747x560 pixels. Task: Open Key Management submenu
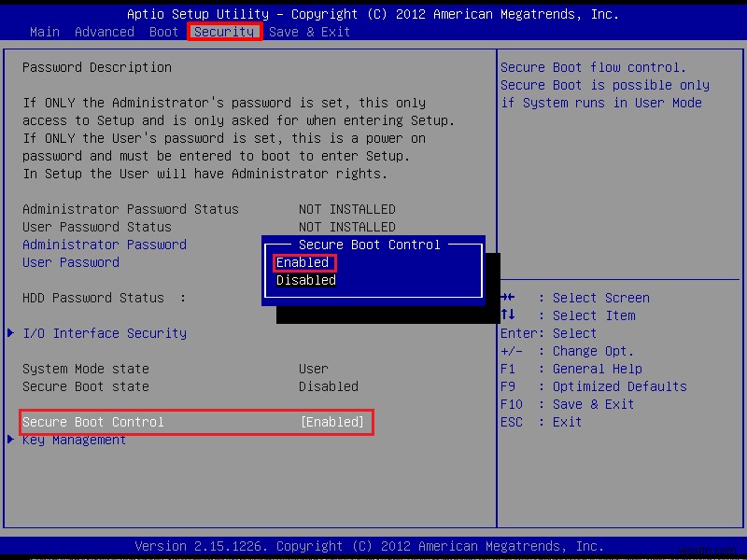[74, 440]
